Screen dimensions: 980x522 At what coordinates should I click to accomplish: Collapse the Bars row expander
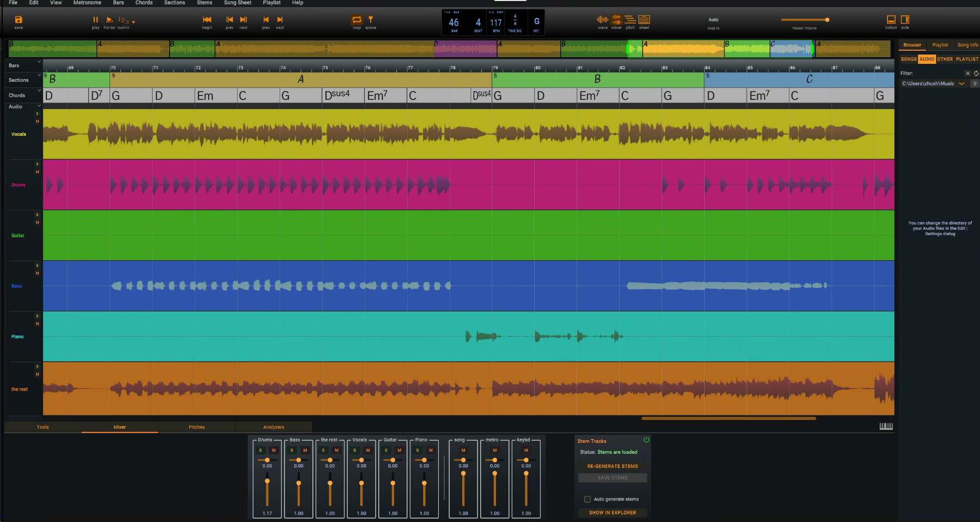click(x=39, y=61)
